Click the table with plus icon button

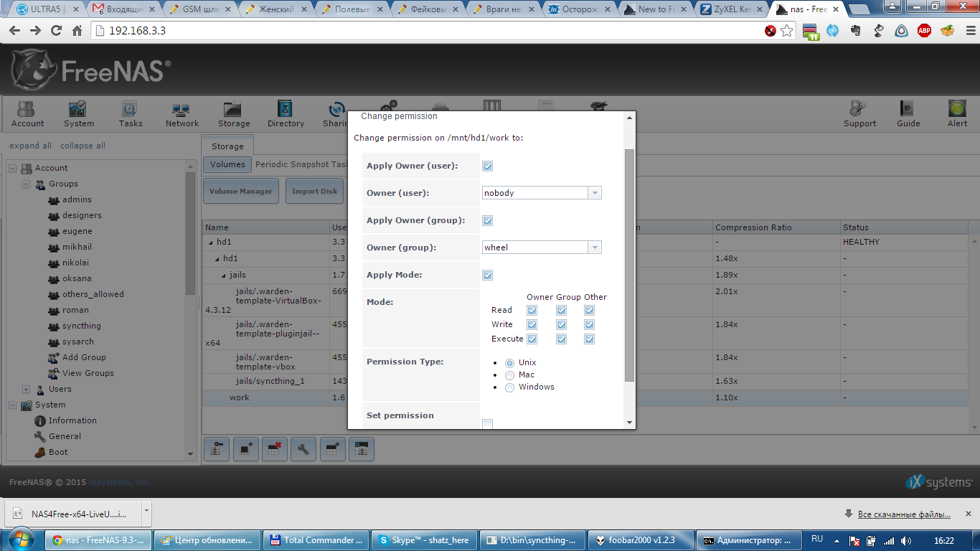tap(332, 450)
